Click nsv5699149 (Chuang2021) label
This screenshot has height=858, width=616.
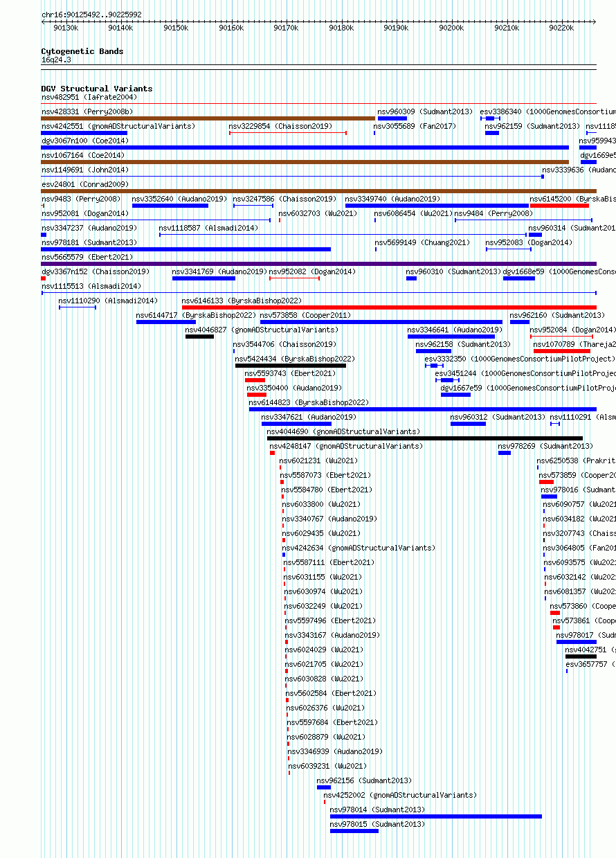pyautogui.click(x=422, y=242)
